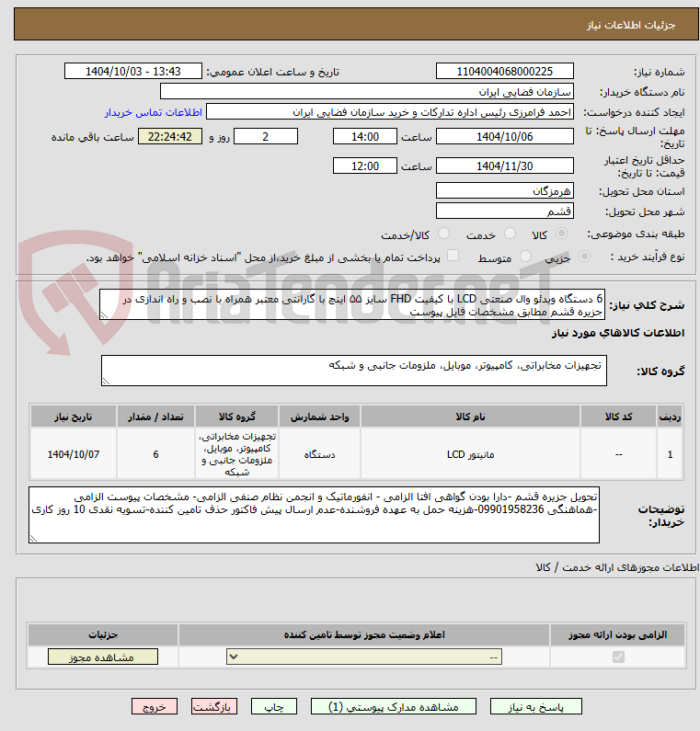The width and height of the screenshot is (700, 731).
Task: Click the اعلام وضعیت مجوز توسط تامین کننده header
Action: (364, 634)
